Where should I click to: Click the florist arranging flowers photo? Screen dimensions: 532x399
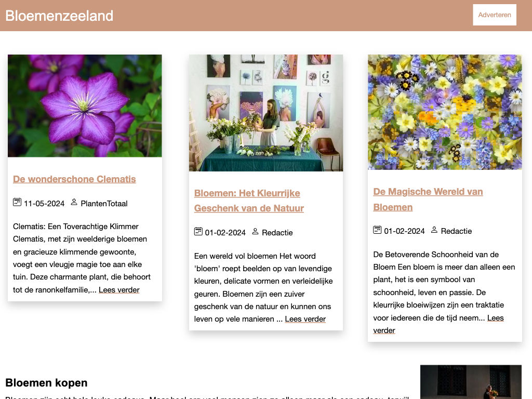point(266,113)
